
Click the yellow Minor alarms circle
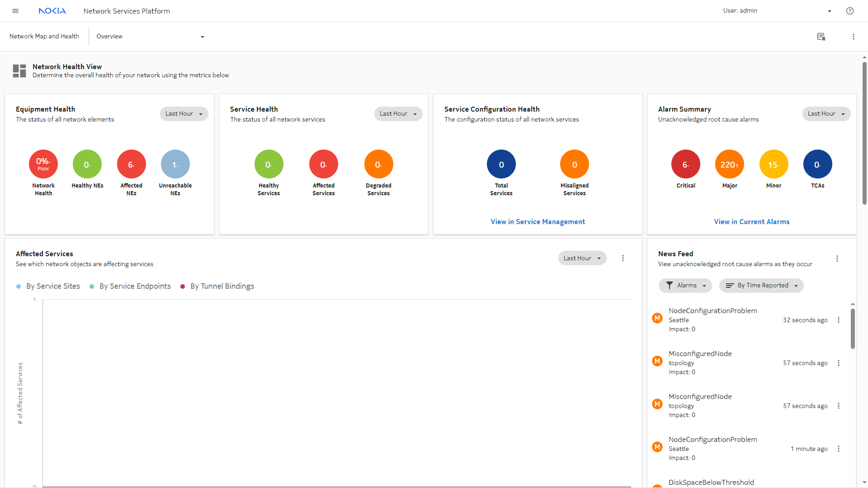point(774,164)
